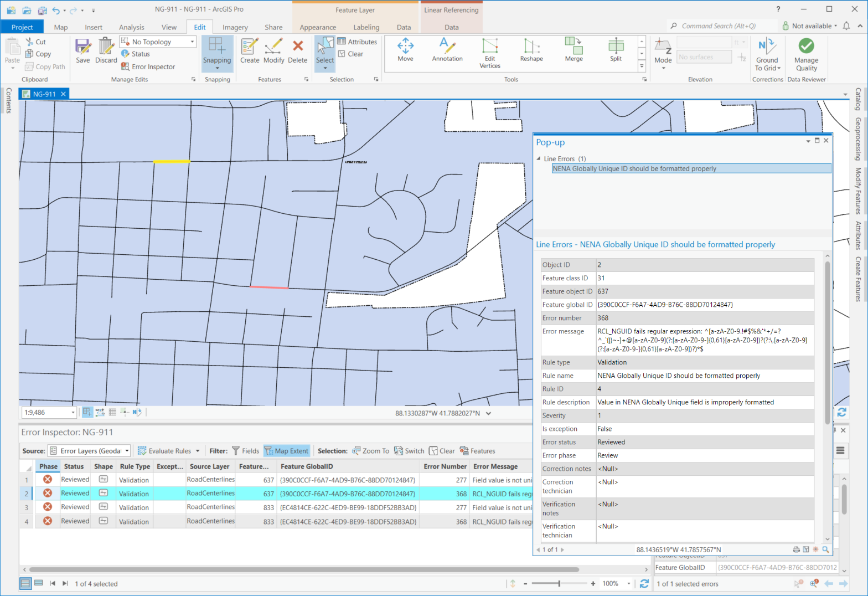Expand the map scale 1:9,486 dropdown
Image resolution: width=868 pixels, height=596 pixels.
pyautogui.click(x=73, y=413)
